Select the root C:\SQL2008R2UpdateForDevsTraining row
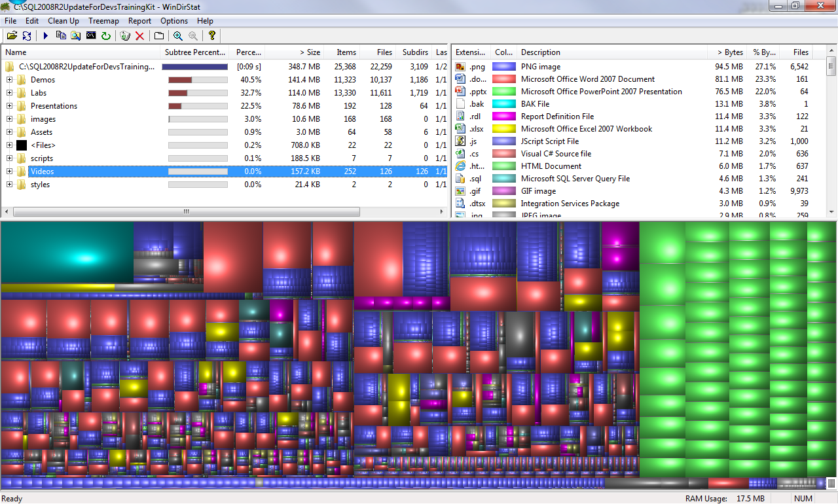 click(x=224, y=67)
